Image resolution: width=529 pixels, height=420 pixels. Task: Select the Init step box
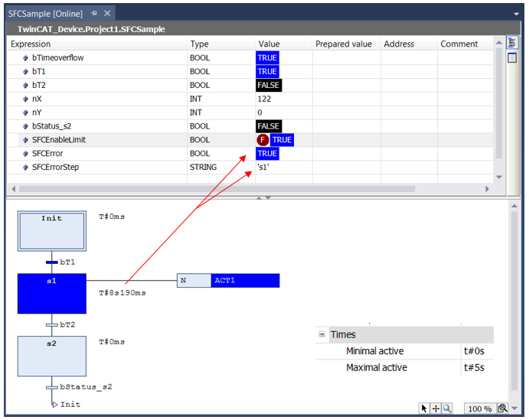click(x=52, y=231)
